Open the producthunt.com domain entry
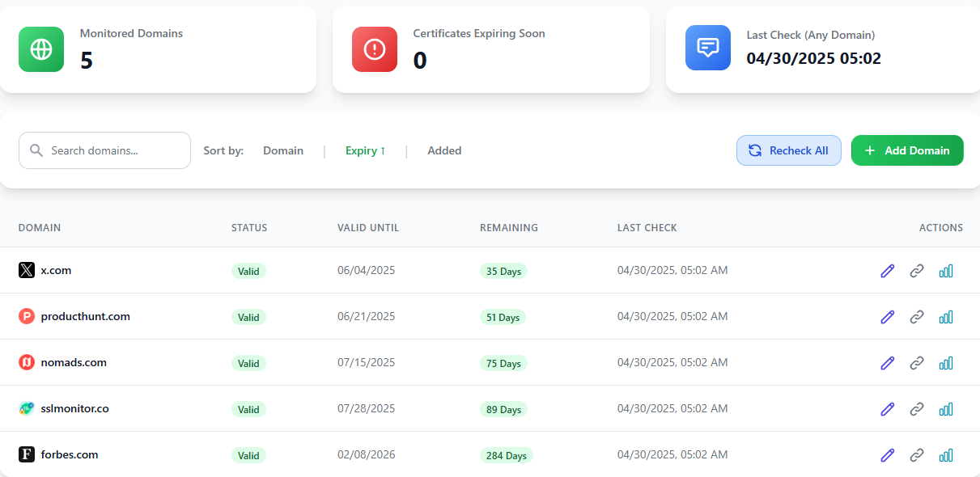Image resolution: width=980 pixels, height=477 pixels. (85, 316)
